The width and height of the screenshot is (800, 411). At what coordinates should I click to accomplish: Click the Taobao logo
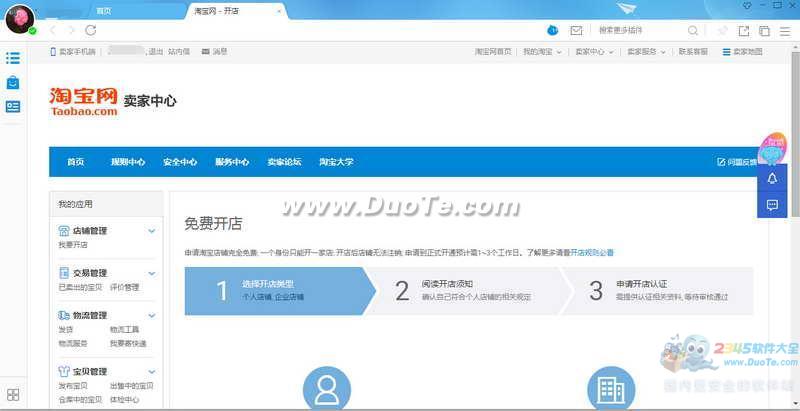coord(84,101)
